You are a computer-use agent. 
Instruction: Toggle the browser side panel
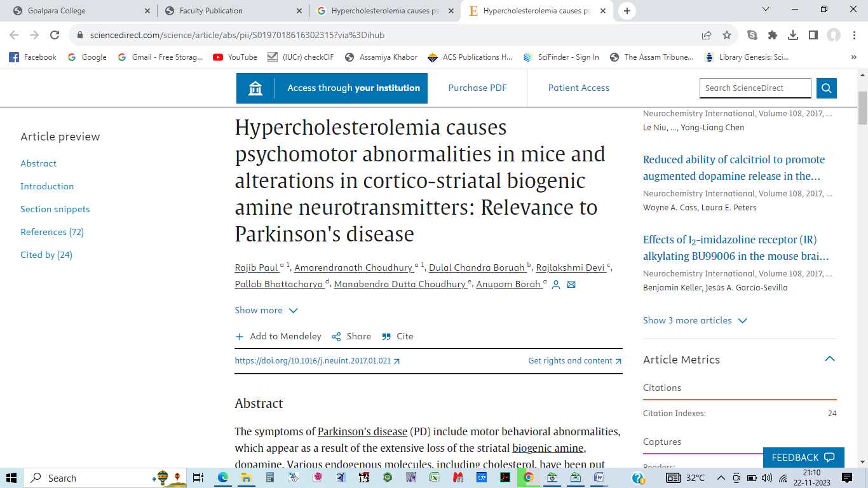[x=813, y=35]
